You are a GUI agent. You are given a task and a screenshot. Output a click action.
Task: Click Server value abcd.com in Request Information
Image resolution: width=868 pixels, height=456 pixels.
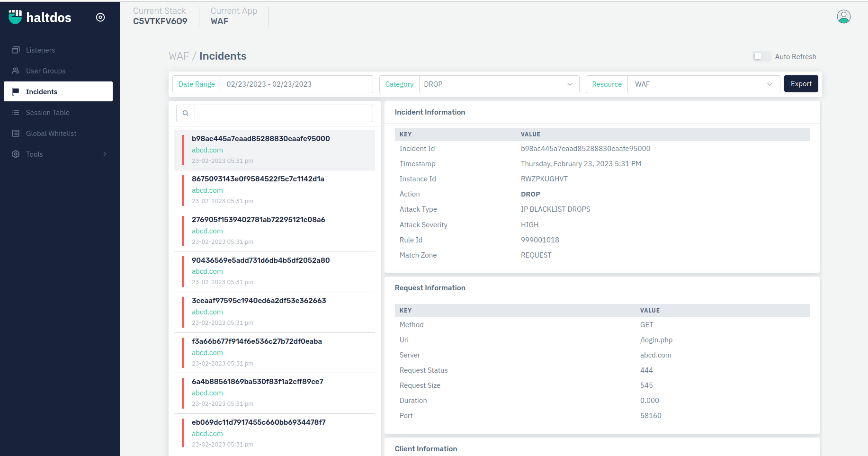[655, 355]
